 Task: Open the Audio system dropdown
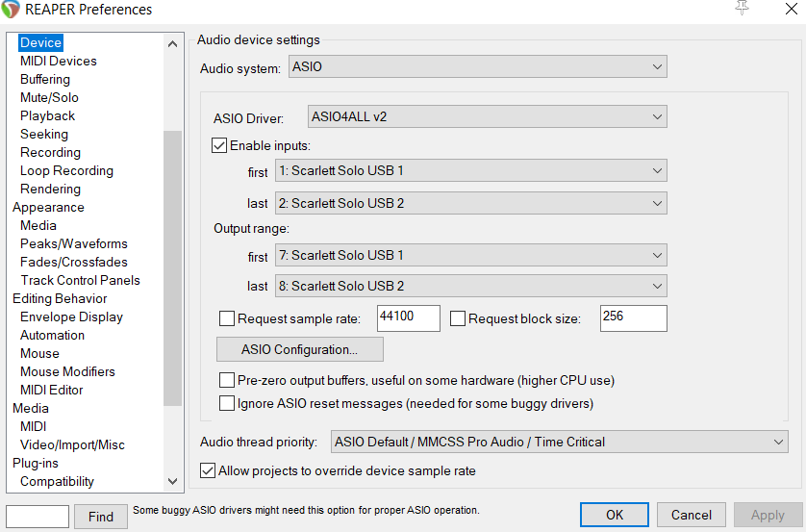477,66
